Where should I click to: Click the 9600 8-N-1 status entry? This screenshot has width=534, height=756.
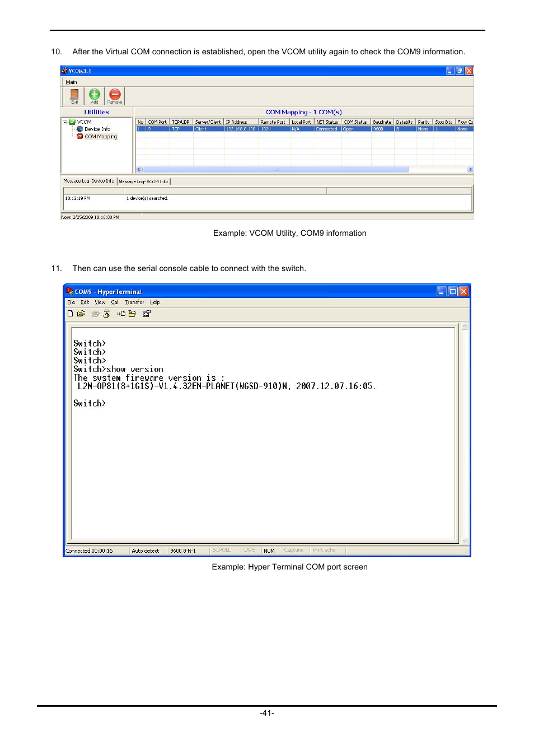tap(183, 550)
